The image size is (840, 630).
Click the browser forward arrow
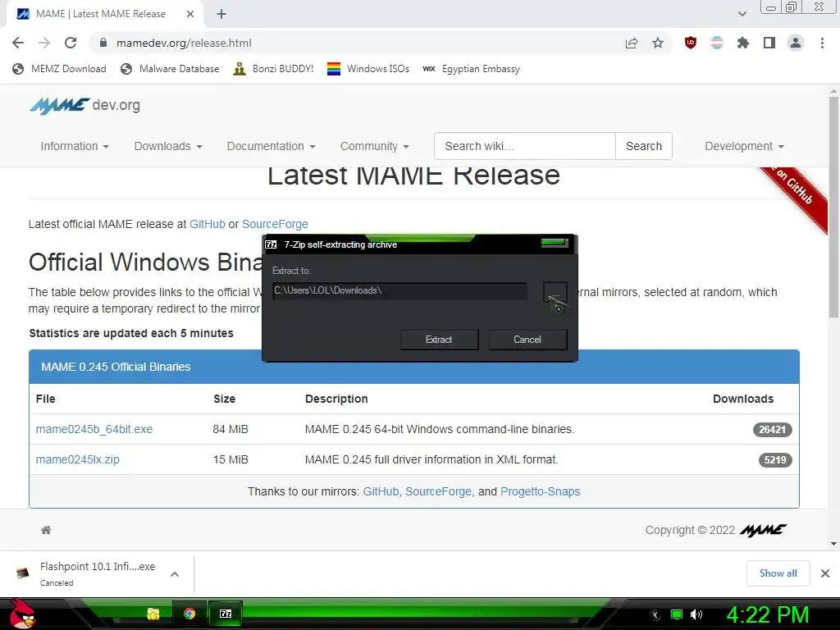click(x=44, y=43)
